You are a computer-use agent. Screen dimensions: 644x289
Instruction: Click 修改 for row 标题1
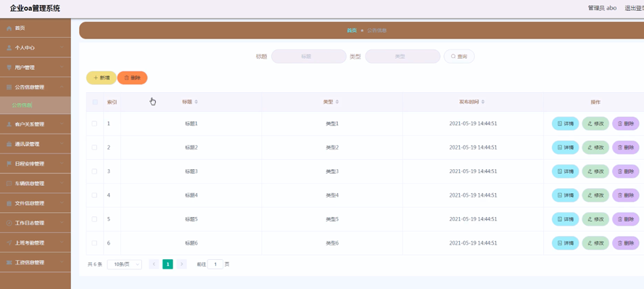click(595, 123)
